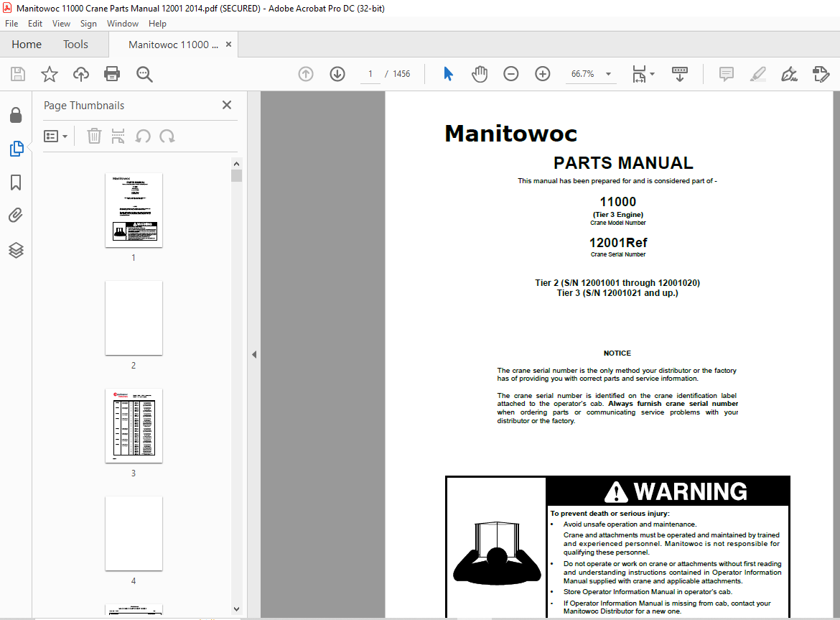Image resolution: width=840 pixels, height=620 pixels.
Task: Select page 3 table thumbnail
Action: 134,425
